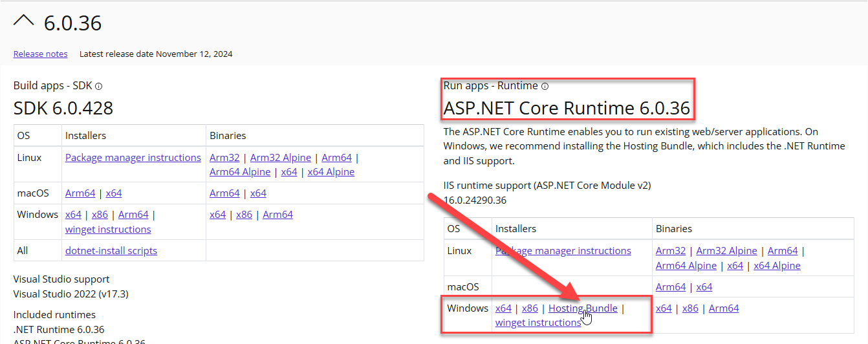Download SDK Windows x64 binary

tap(217, 215)
